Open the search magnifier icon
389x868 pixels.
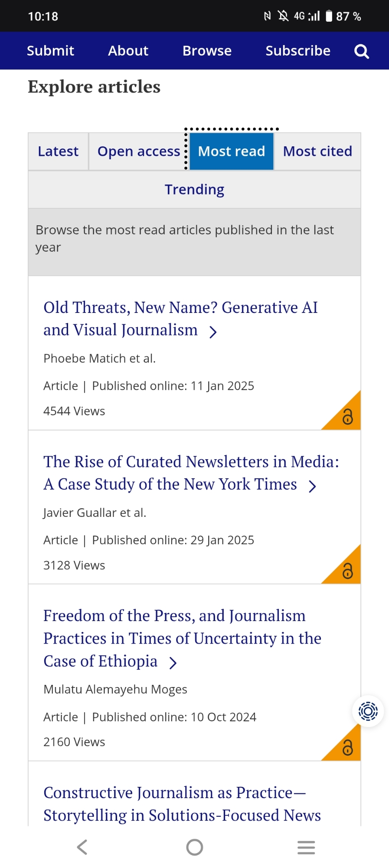(361, 51)
